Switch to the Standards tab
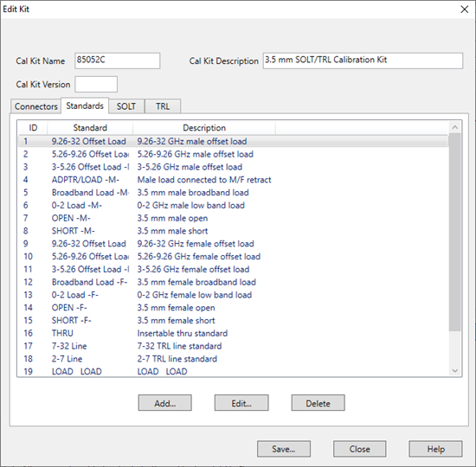Viewport: 476px width, 467px height. pyautogui.click(x=85, y=106)
